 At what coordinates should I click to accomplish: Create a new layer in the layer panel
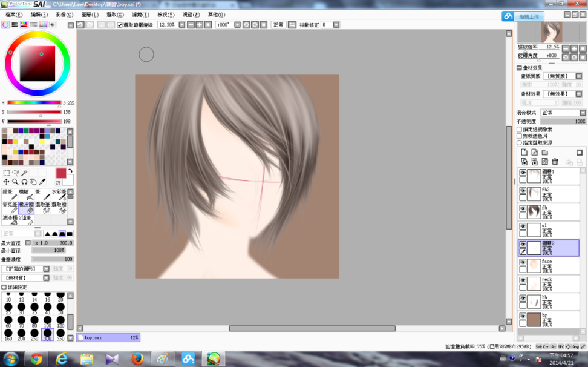pos(524,152)
